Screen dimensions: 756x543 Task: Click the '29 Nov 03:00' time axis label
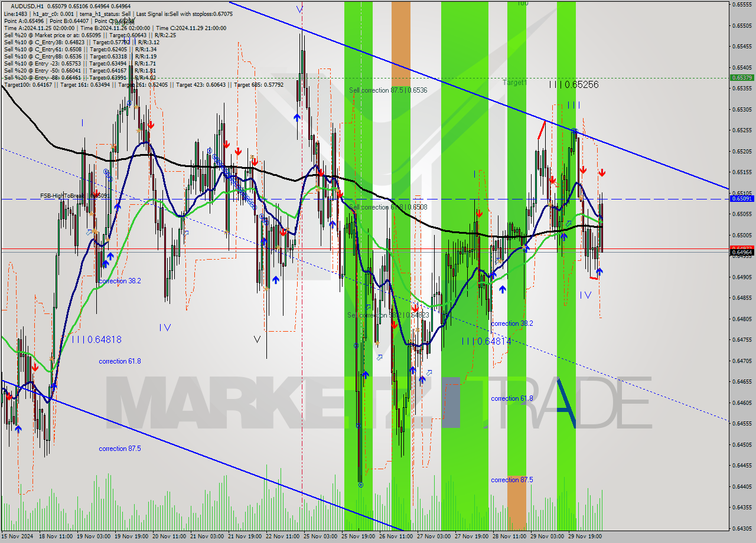click(547, 537)
